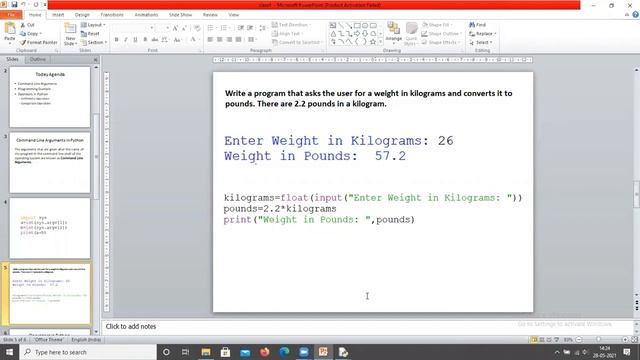Viewport: 640px width, 360px height.
Task: Select Command Line Arguments slide thumbnail
Action: (50, 163)
